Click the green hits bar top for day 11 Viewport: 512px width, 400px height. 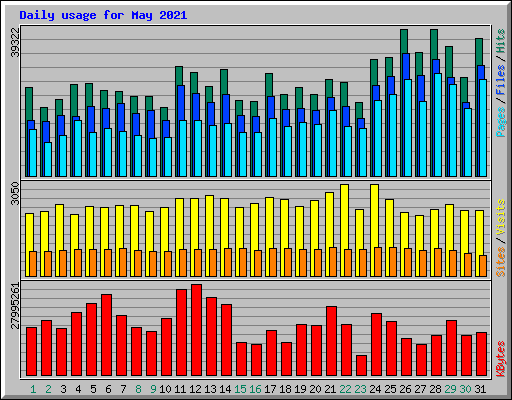click(179, 76)
